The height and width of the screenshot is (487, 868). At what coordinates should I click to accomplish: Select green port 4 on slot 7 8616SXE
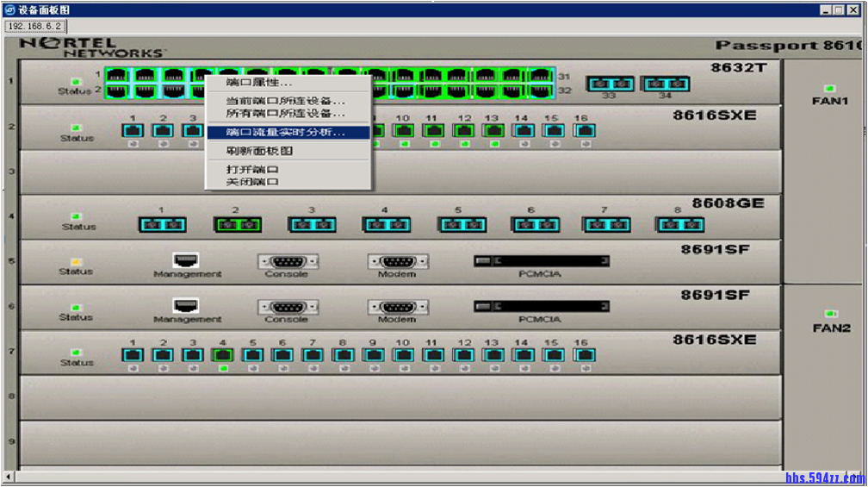[222, 355]
